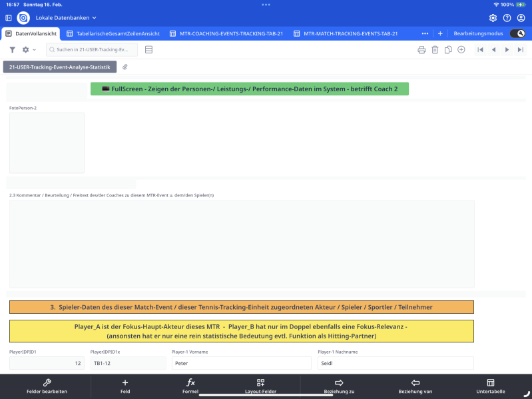Tap the round app logo icon
This screenshot has width=532, height=399.
coord(23,17)
